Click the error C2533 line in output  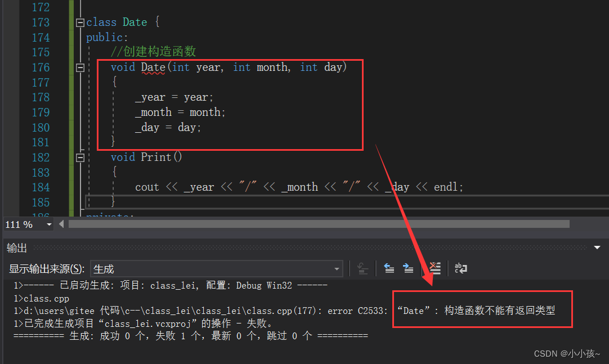(285, 311)
